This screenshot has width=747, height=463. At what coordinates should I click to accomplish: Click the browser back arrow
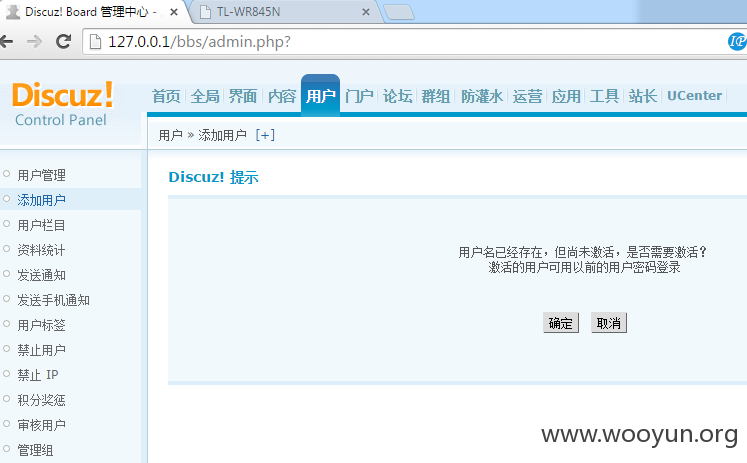[6, 42]
